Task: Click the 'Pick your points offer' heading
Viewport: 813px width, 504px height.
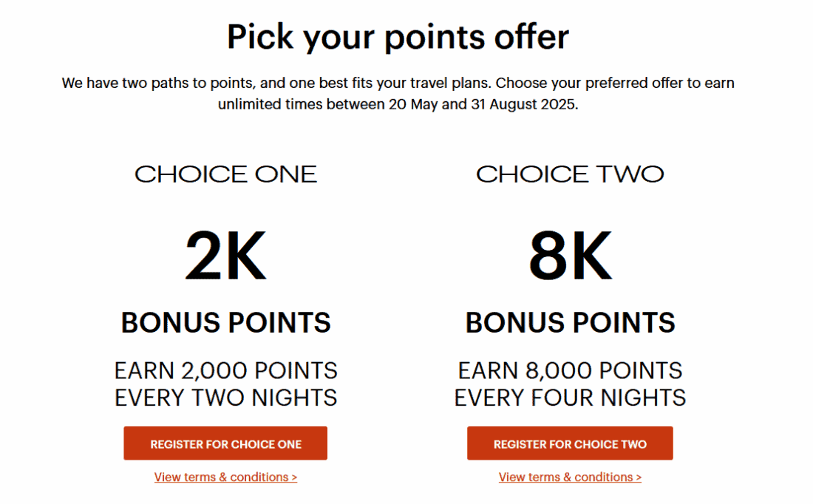Action: [x=398, y=37]
